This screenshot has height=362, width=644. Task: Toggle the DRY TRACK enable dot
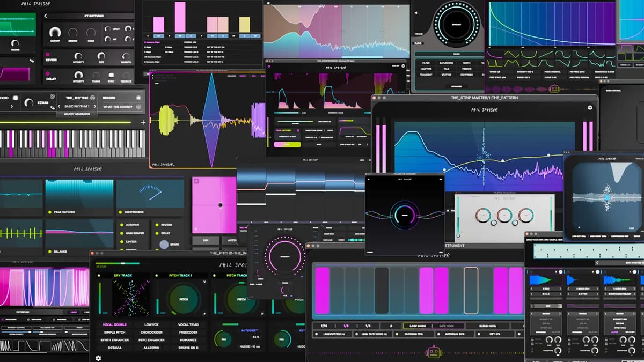click(x=99, y=276)
